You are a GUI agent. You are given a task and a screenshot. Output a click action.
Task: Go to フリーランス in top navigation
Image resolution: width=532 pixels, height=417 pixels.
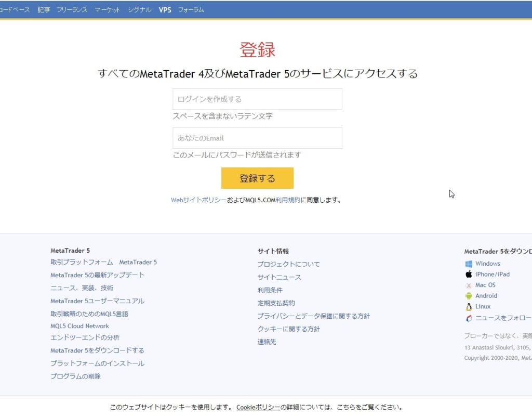(x=72, y=10)
